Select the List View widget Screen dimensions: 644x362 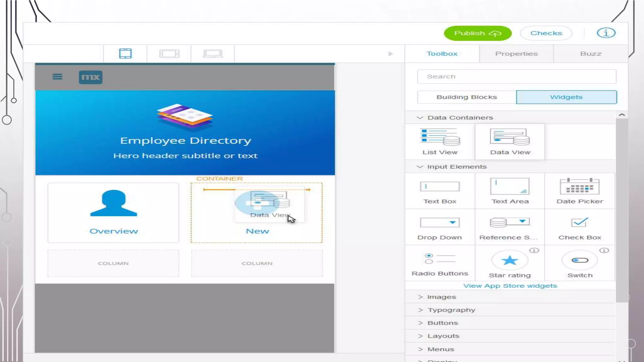(440, 142)
